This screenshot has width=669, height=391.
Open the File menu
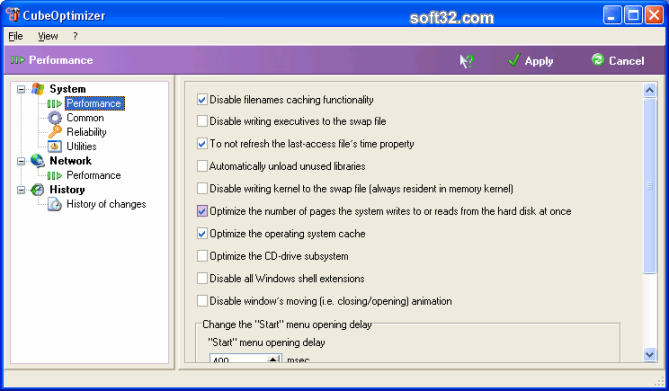coord(15,36)
